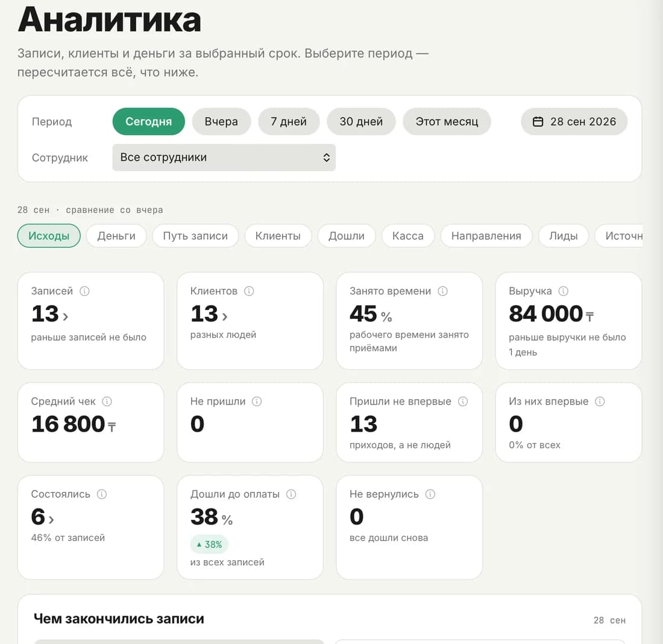Image resolution: width=663 pixels, height=644 pixels.
Task: Click the Чем закончились записи heading
Action: [x=119, y=619]
